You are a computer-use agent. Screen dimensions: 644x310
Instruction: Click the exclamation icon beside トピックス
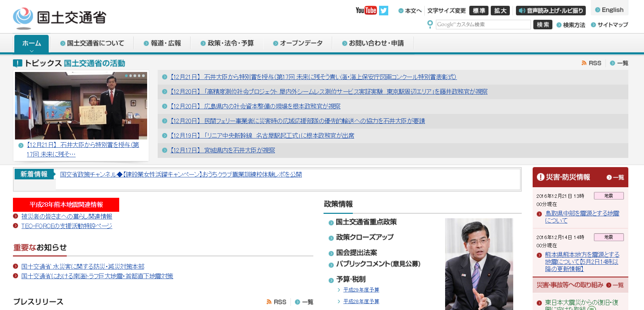pyautogui.click(x=17, y=63)
